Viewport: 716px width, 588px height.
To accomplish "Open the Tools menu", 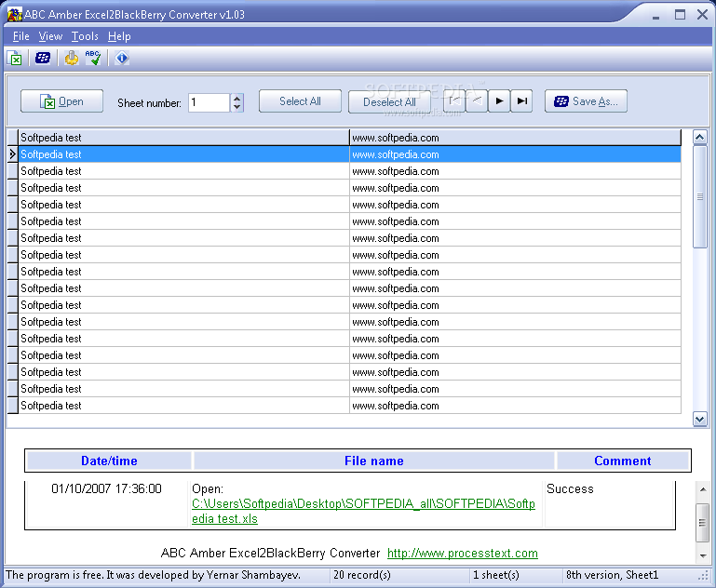I will 85,36.
